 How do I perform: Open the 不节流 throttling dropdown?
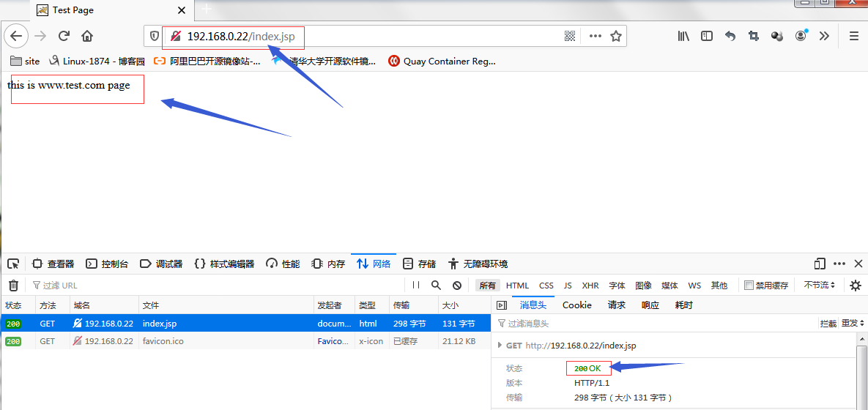[819, 286]
